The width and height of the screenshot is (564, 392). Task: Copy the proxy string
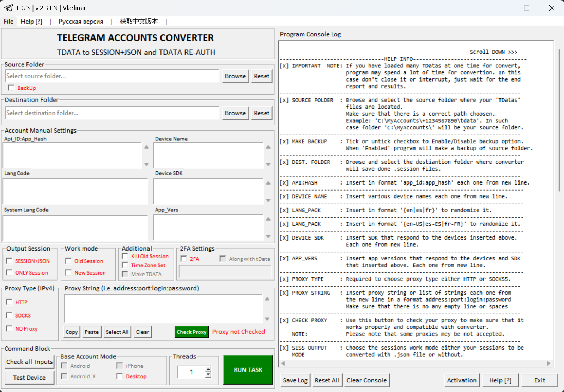(72, 332)
